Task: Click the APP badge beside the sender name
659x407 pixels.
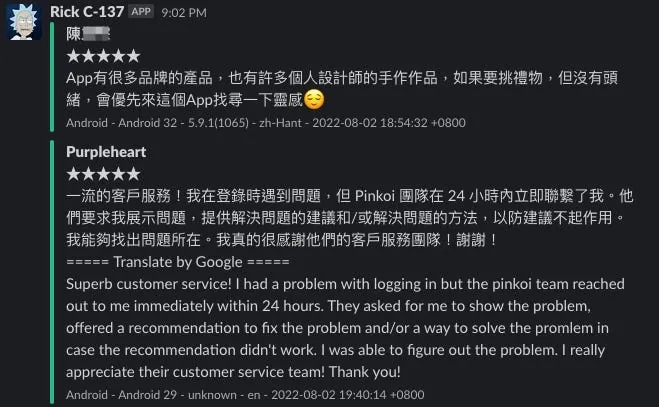Action: point(142,11)
